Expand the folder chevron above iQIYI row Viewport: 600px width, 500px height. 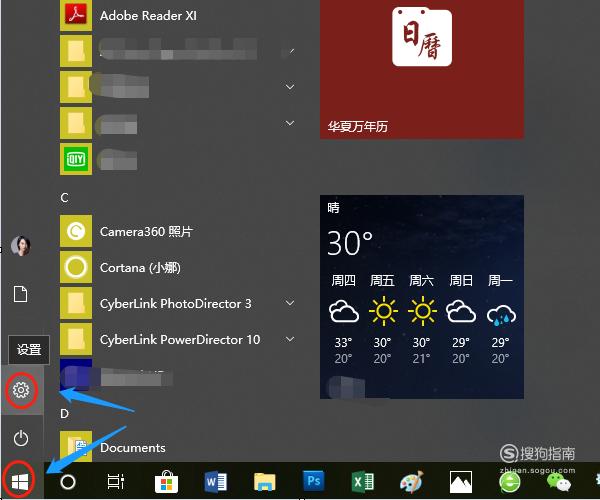tap(290, 123)
